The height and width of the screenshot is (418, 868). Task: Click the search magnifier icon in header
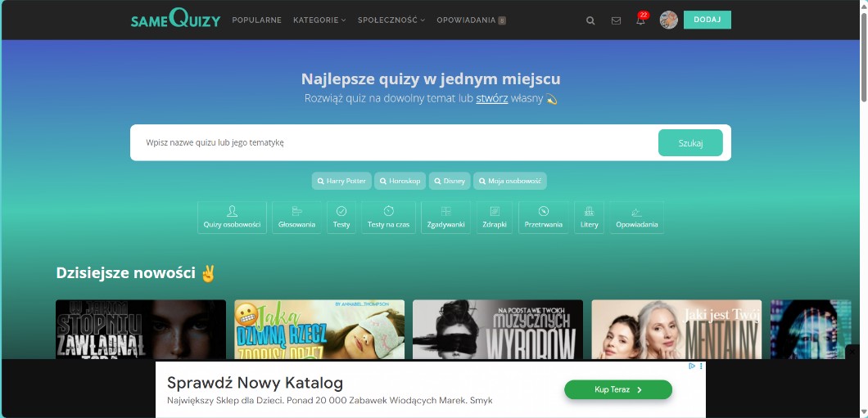pos(590,20)
